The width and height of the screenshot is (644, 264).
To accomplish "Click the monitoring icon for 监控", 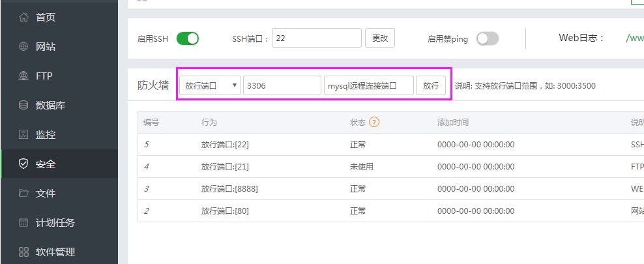I will click(23, 134).
